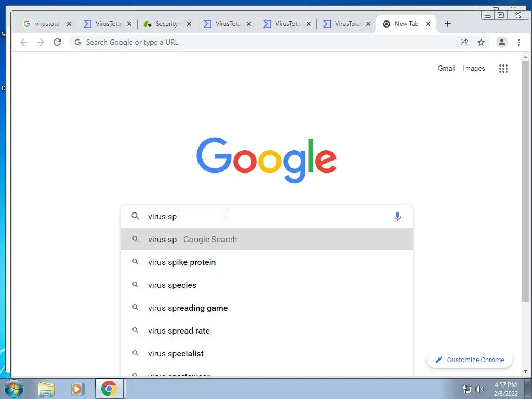Open a new tab with plus button
The height and width of the screenshot is (399, 532).
pos(447,24)
